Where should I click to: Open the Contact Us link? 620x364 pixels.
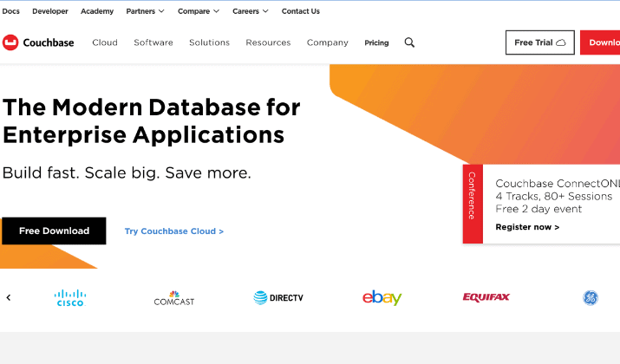pyautogui.click(x=301, y=11)
